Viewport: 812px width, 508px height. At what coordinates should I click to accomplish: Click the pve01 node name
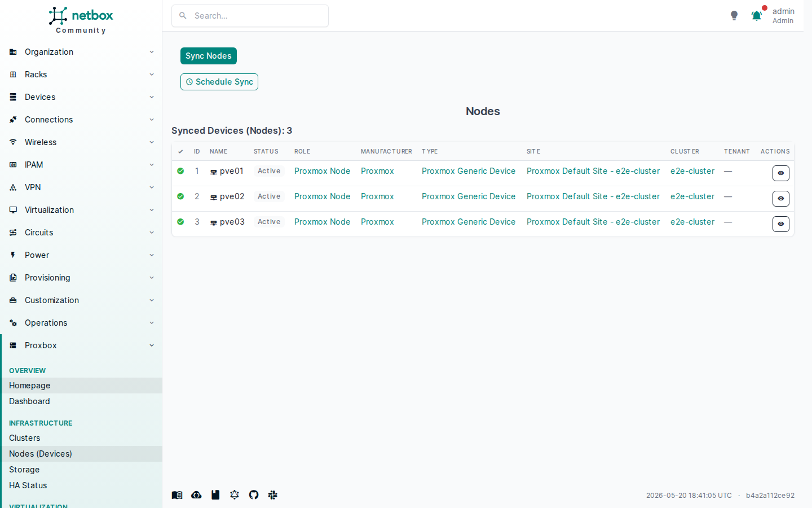(x=231, y=171)
